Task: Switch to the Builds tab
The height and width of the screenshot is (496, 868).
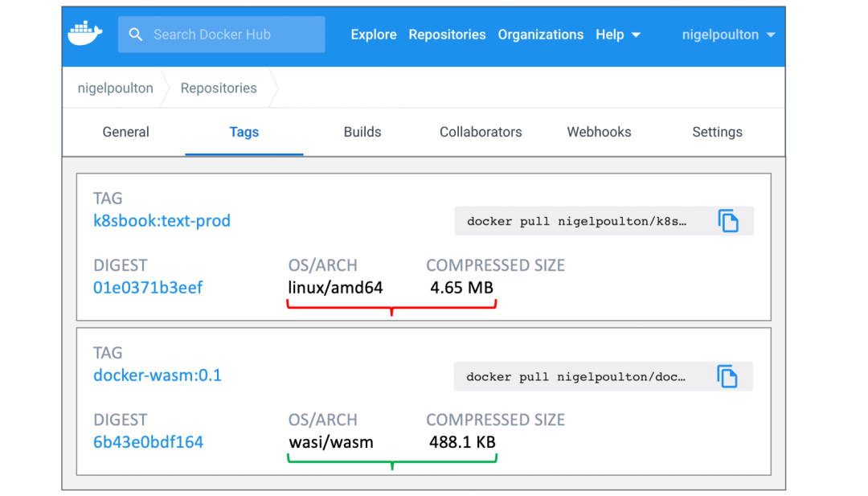Action: click(x=362, y=132)
